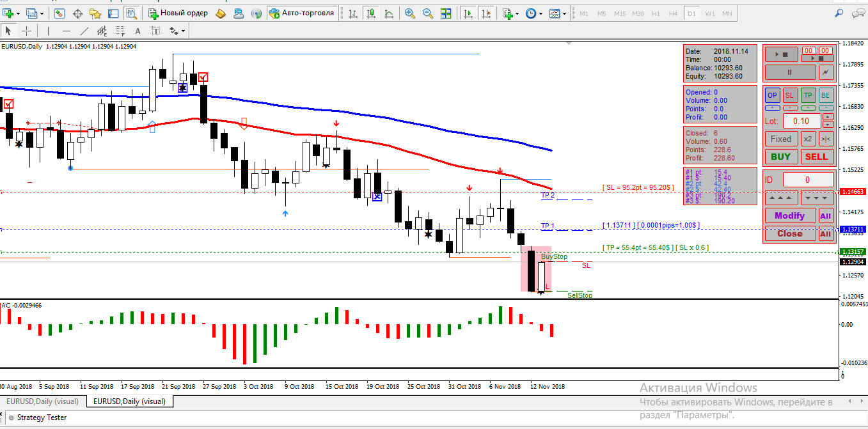Screen dimensions: 868x429
Task: Zoom in on the chart
Action: 410,13
